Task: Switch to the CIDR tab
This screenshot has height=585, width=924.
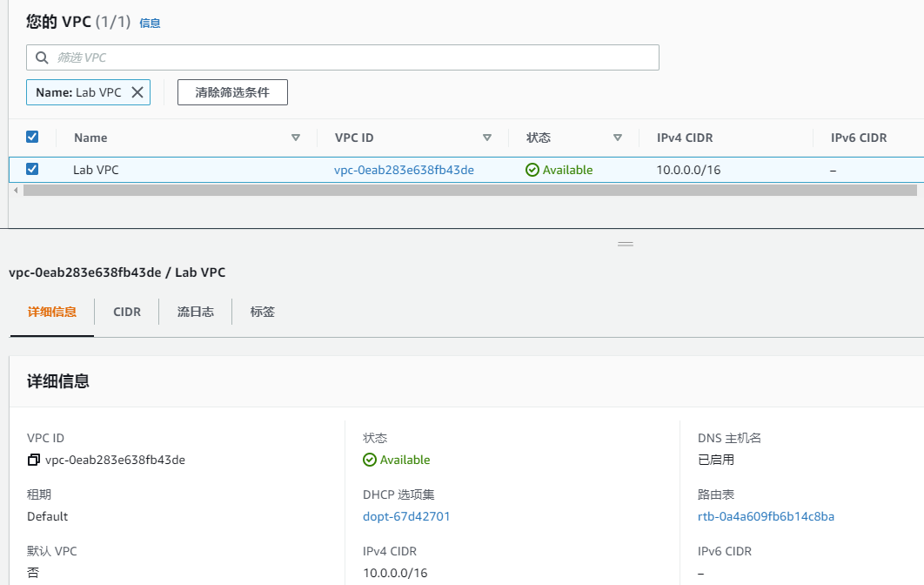Action: (x=127, y=312)
